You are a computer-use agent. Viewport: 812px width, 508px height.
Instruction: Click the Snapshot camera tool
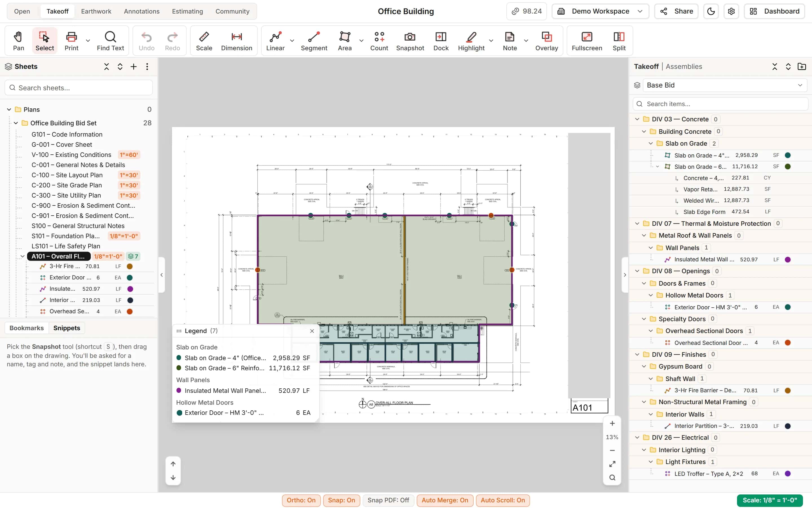pyautogui.click(x=410, y=41)
